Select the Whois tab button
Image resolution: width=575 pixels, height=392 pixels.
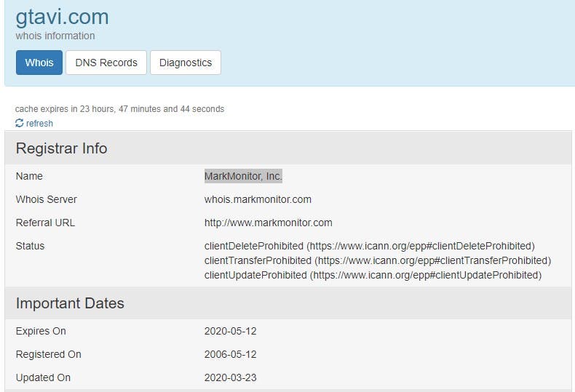point(39,63)
